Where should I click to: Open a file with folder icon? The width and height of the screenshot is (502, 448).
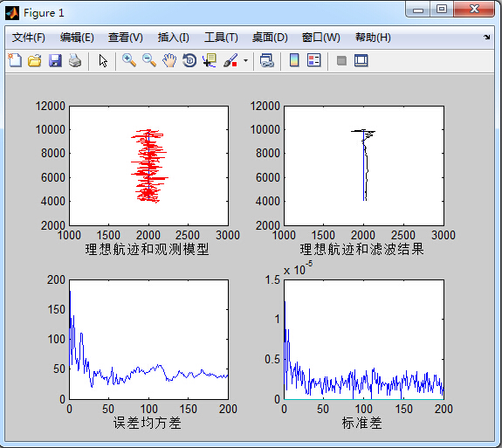(35, 60)
